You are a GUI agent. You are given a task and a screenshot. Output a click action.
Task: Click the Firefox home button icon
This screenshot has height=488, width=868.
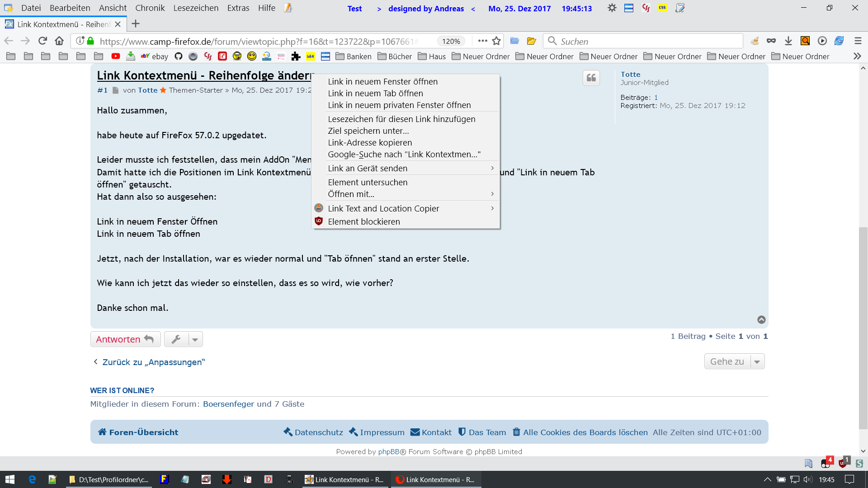pos(59,41)
